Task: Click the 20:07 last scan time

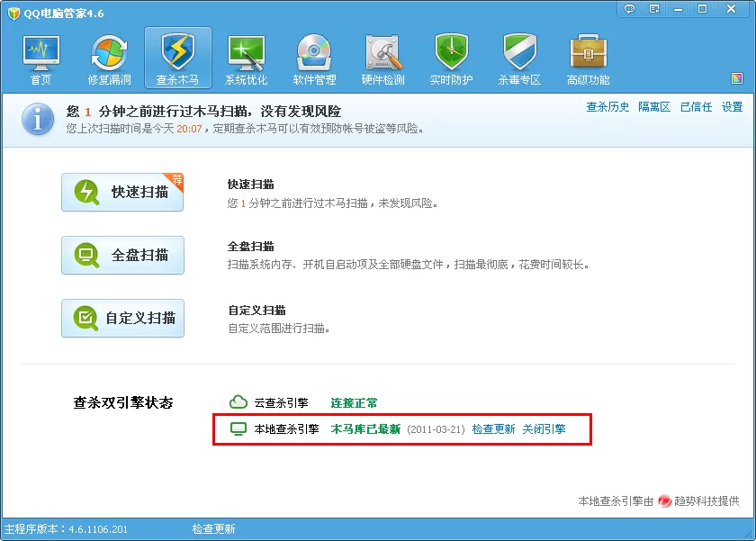Action: tap(189, 129)
